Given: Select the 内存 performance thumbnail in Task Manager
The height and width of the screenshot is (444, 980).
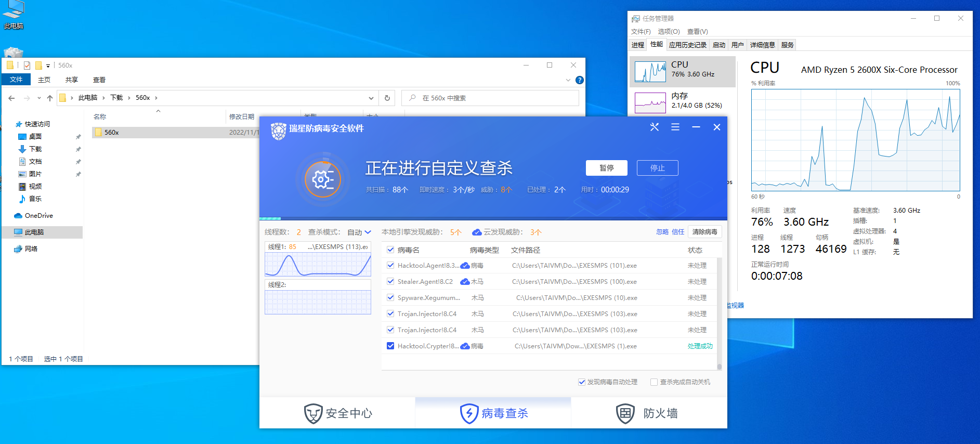Looking at the screenshot, I should [x=683, y=102].
